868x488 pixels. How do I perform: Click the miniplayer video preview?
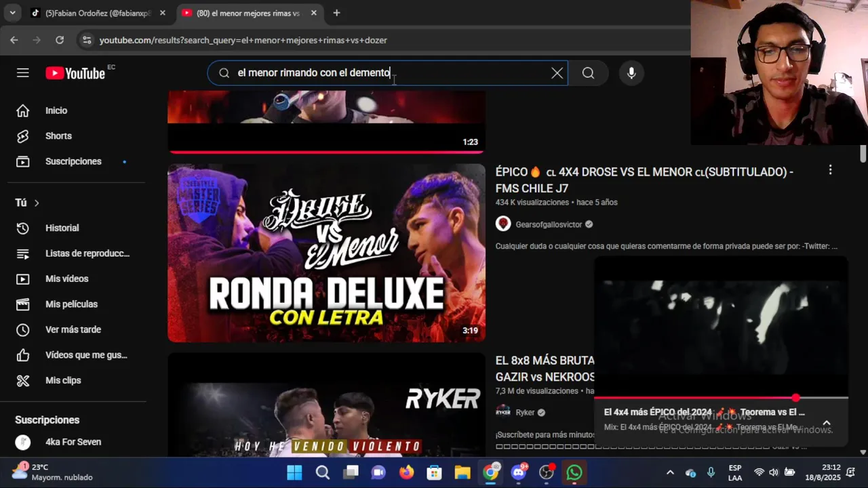(x=721, y=327)
